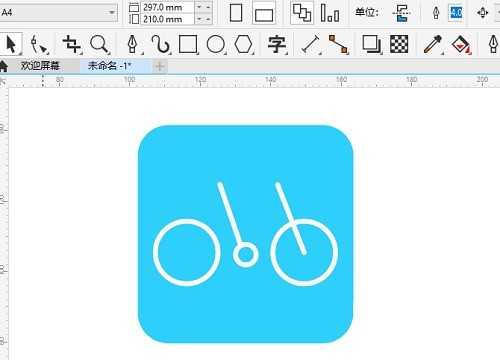Image resolution: width=500 pixels, height=360 pixels.
Task: Select the Polygon hexagon tool
Action: (x=243, y=44)
